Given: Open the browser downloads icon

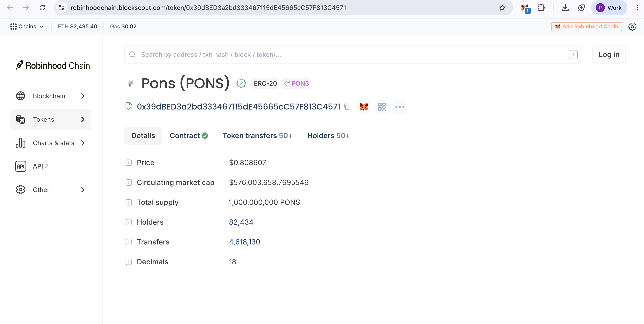Looking at the screenshot, I should click(565, 8).
